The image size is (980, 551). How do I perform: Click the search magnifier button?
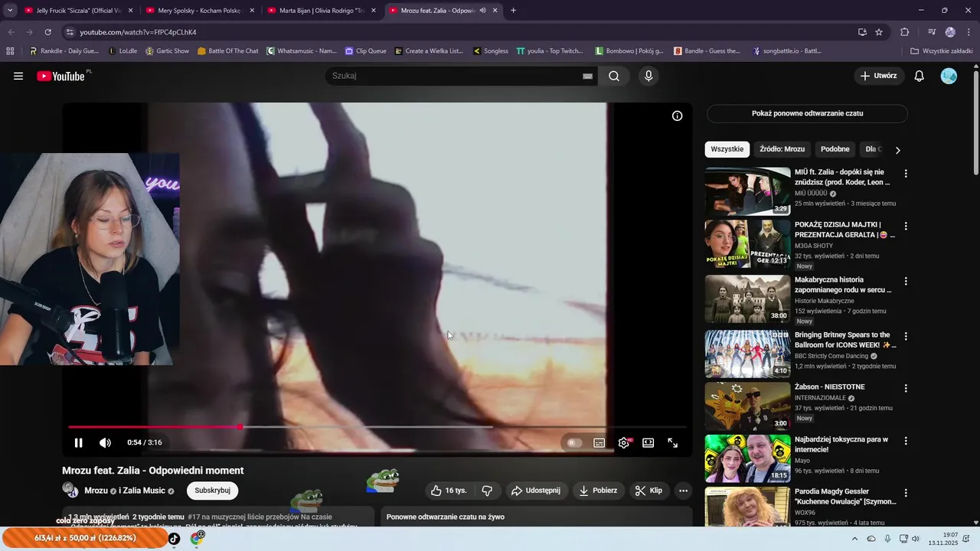(x=614, y=76)
